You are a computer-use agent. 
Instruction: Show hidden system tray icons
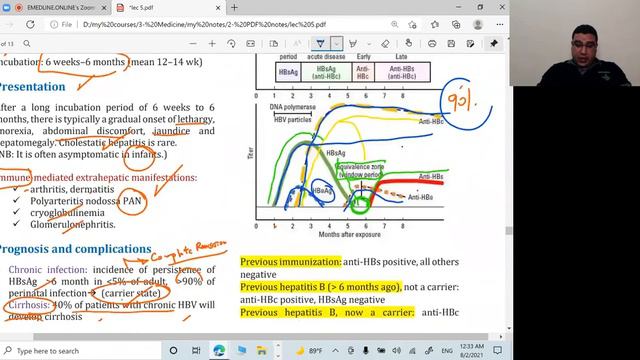(x=336, y=351)
